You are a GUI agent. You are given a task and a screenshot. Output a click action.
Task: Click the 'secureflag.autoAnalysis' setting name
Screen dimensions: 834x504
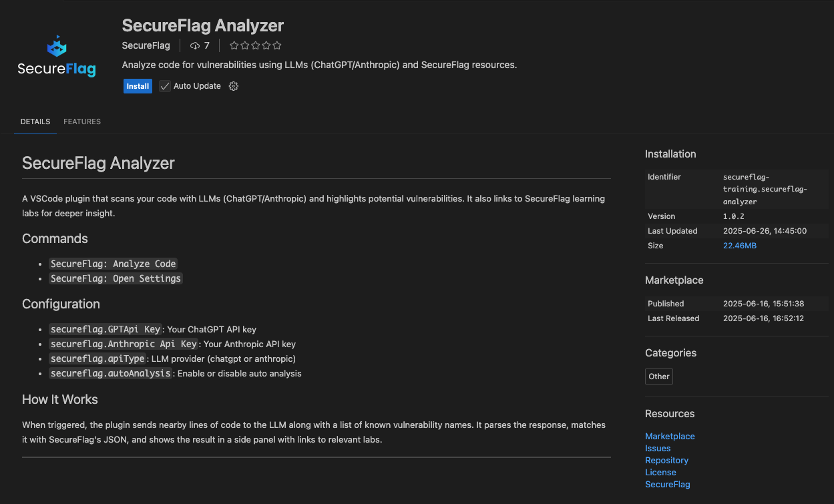pos(111,373)
